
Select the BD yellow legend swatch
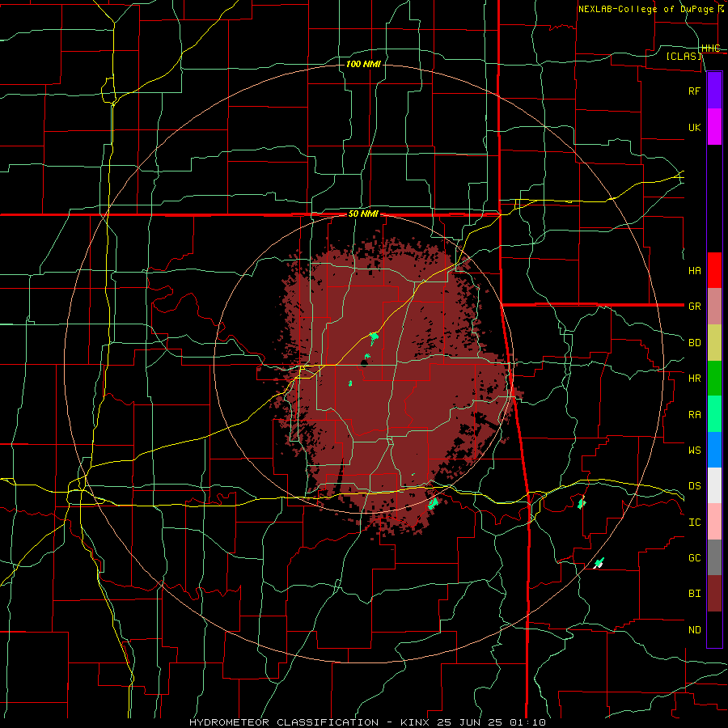[714, 343]
